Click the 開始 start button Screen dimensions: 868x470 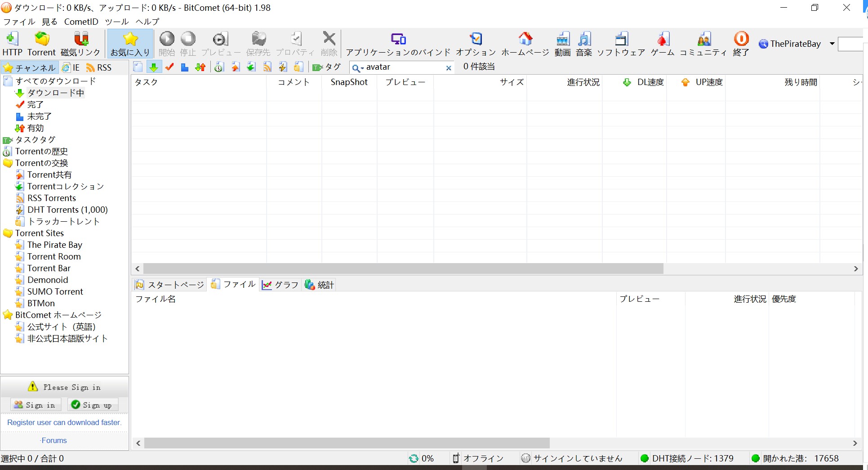167,44
